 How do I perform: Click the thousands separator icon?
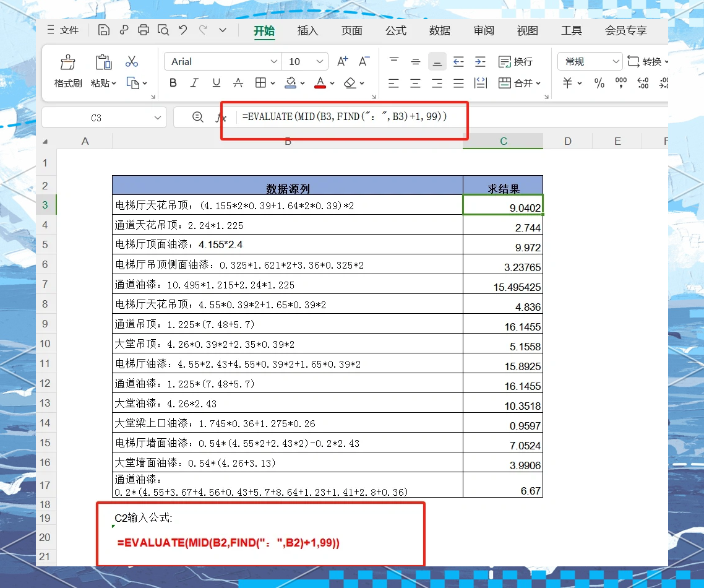621,83
